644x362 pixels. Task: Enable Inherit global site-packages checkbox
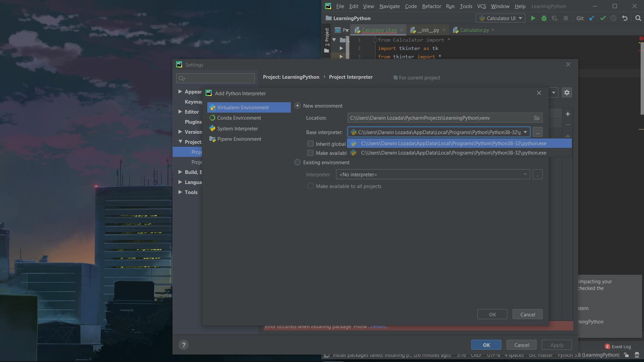(x=310, y=144)
